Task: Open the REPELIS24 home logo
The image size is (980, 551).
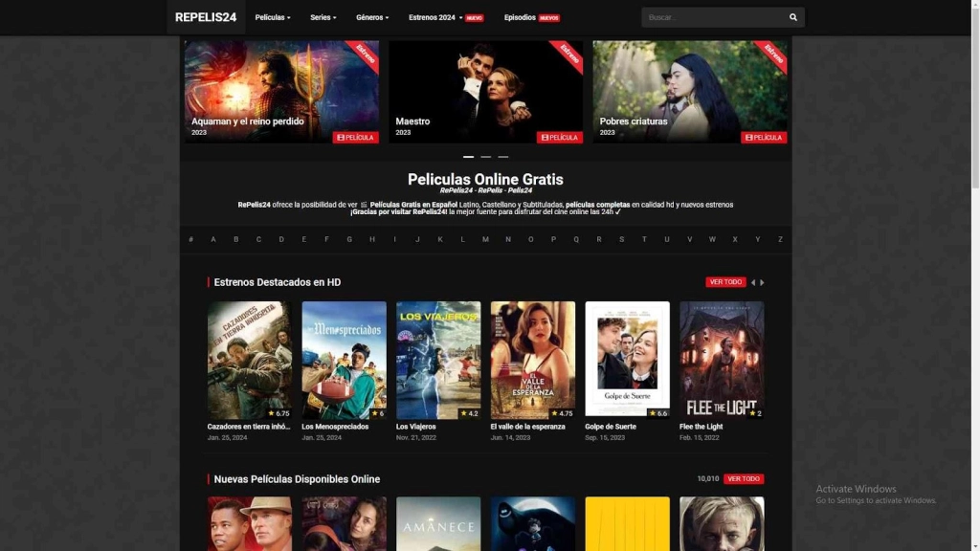Action: point(206,17)
